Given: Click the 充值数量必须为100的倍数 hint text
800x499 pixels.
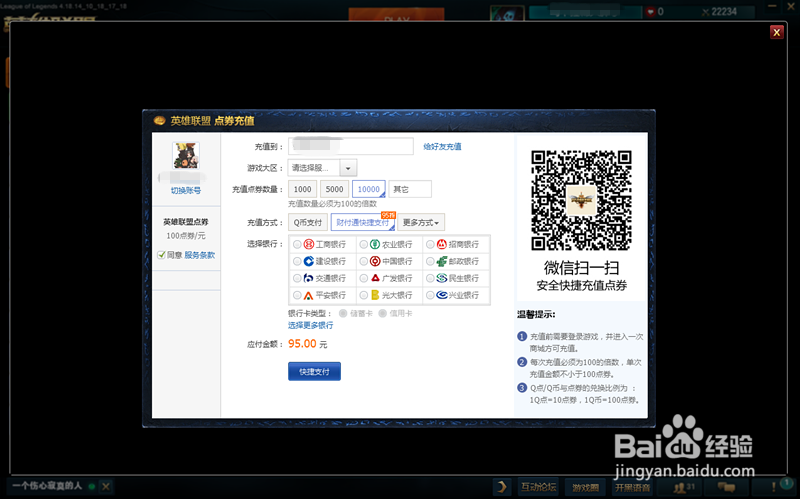Looking at the screenshot, I should [x=333, y=204].
